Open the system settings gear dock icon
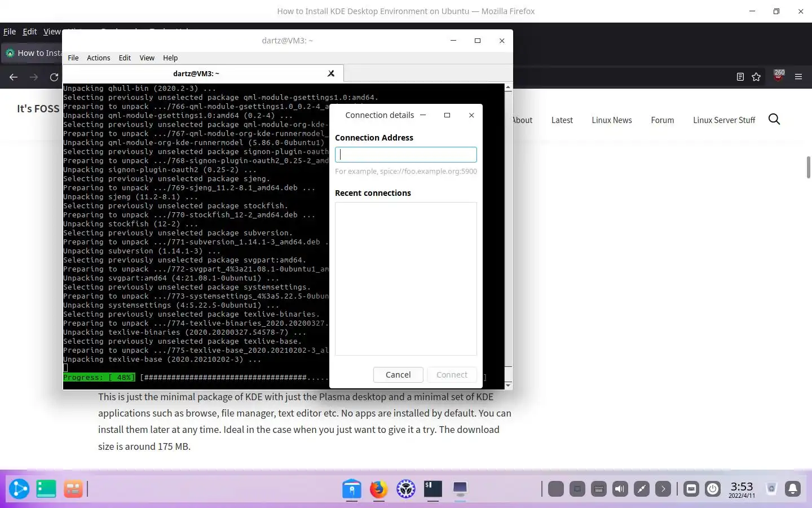812x508 pixels. click(x=406, y=489)
